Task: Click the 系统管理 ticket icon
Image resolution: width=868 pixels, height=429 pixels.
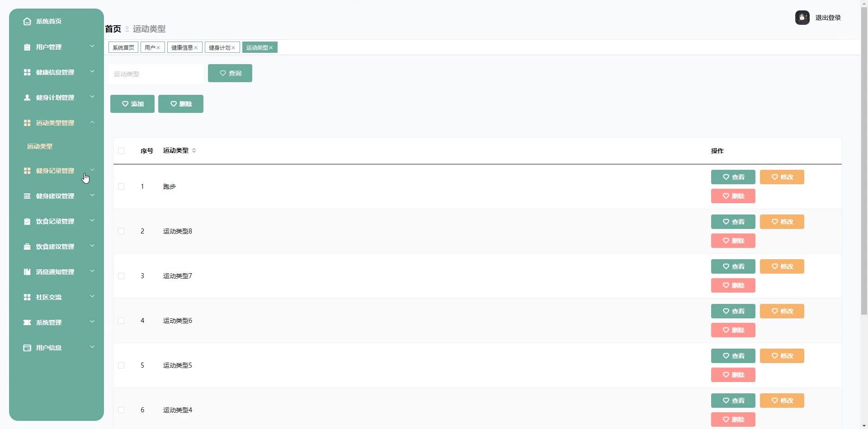Action: click(27, 322)
